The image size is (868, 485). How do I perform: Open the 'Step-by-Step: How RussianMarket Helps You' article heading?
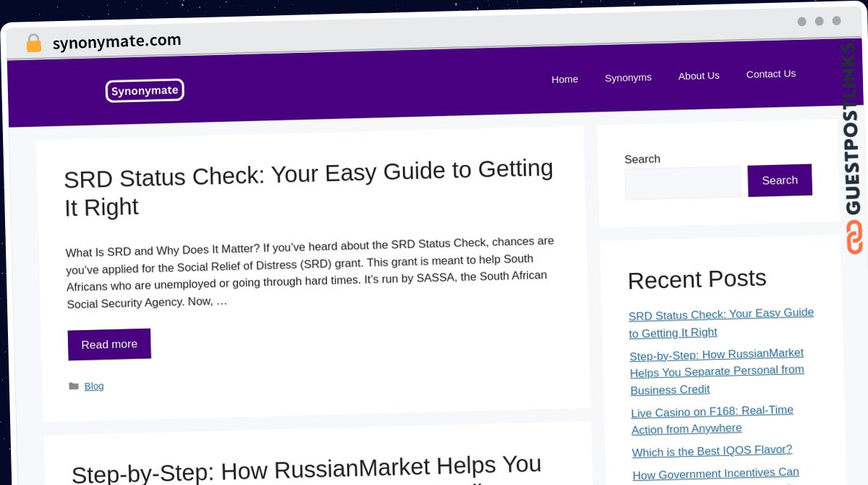click(x=307, y=471)
